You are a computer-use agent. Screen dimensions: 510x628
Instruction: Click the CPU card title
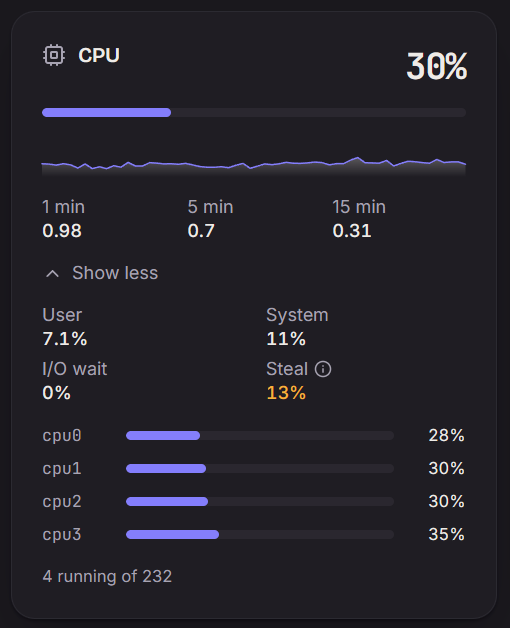(x=99, y=55)
